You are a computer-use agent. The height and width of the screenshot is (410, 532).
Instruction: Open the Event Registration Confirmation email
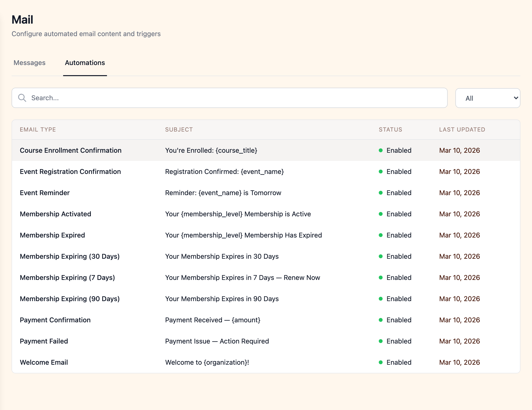(x=70, y=172)
